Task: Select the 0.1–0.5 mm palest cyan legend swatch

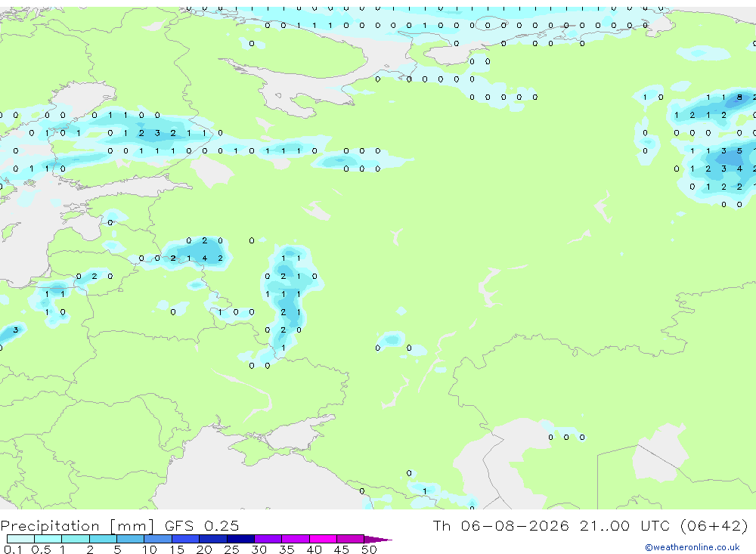Action: (20, 539)
